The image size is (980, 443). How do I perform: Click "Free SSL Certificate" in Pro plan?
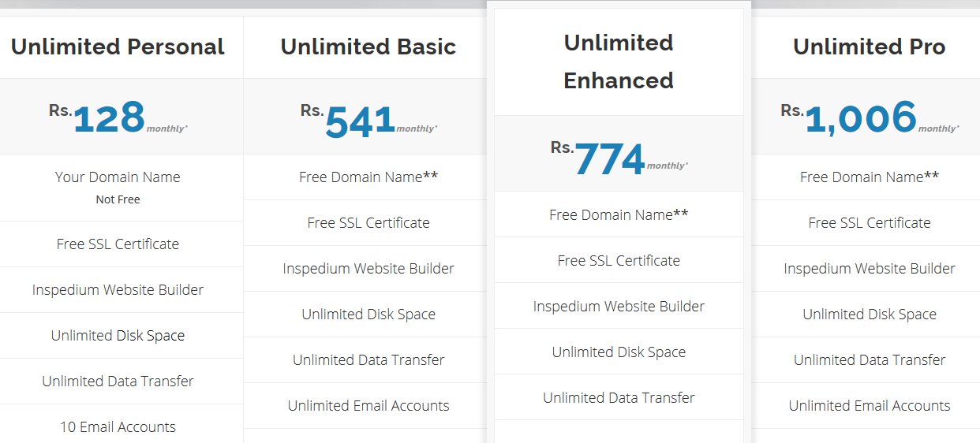tap(870, 223)
